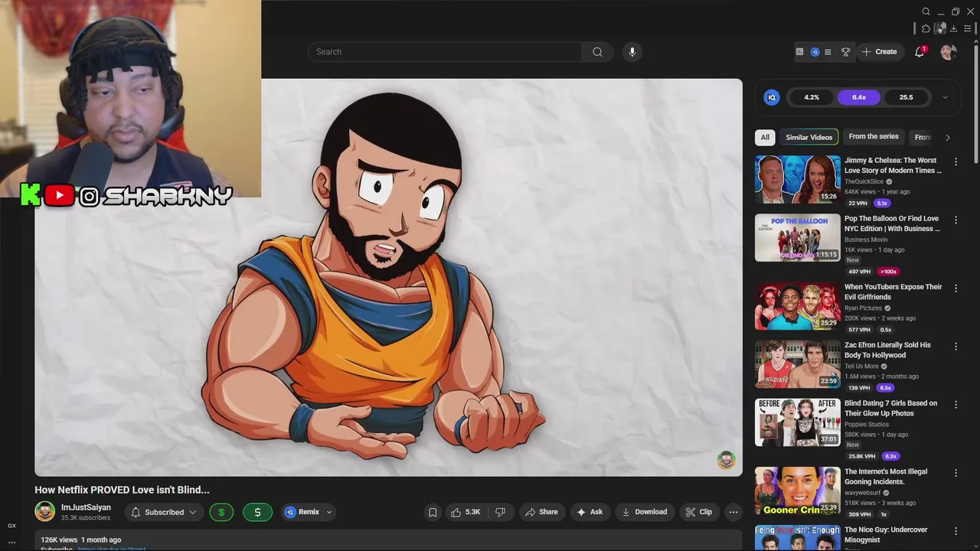
Task: Open more actions three-dot menu under the video
Action: coord(733,512)
